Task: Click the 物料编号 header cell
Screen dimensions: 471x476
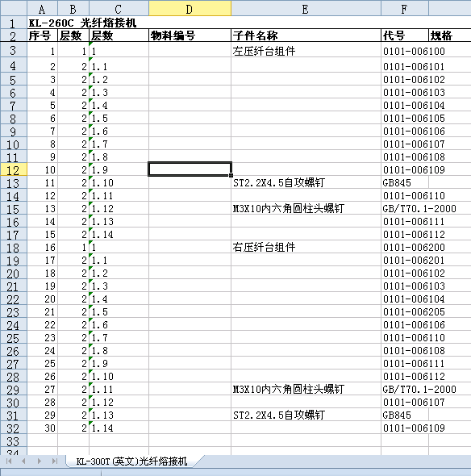Action: pos(190,35)
